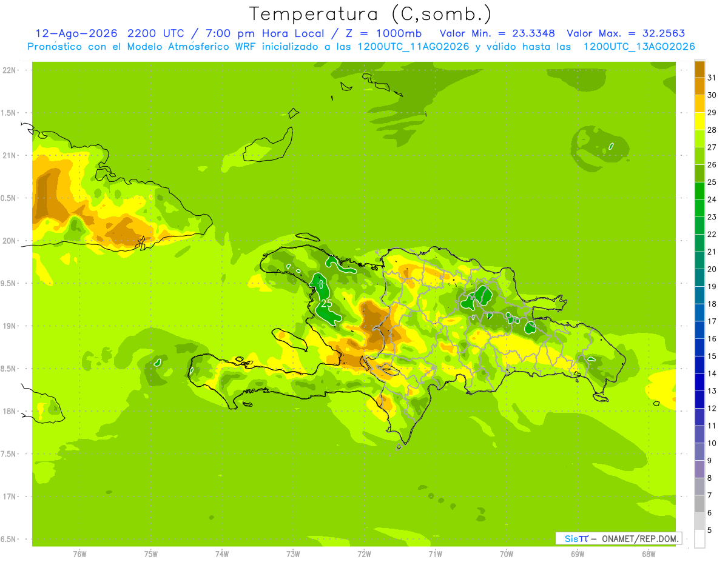Click the "76W" longitude label
Screen dimensions: 728x562
point(79,554)
